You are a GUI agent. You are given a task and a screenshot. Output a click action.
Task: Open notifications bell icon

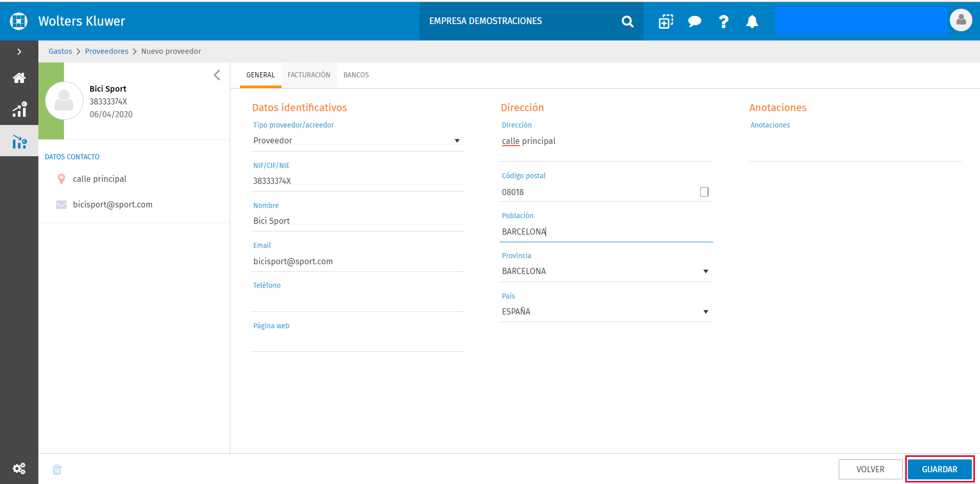pos(752,22)
